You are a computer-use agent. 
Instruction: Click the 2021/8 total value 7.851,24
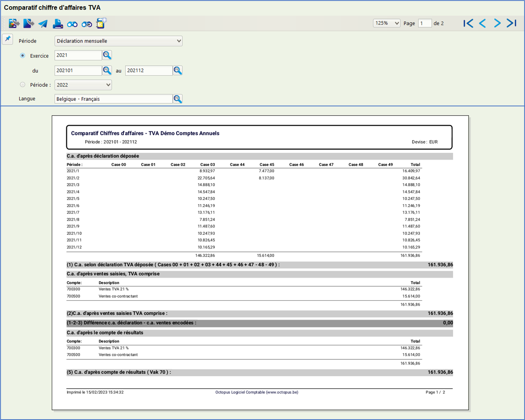click(412, 219)
